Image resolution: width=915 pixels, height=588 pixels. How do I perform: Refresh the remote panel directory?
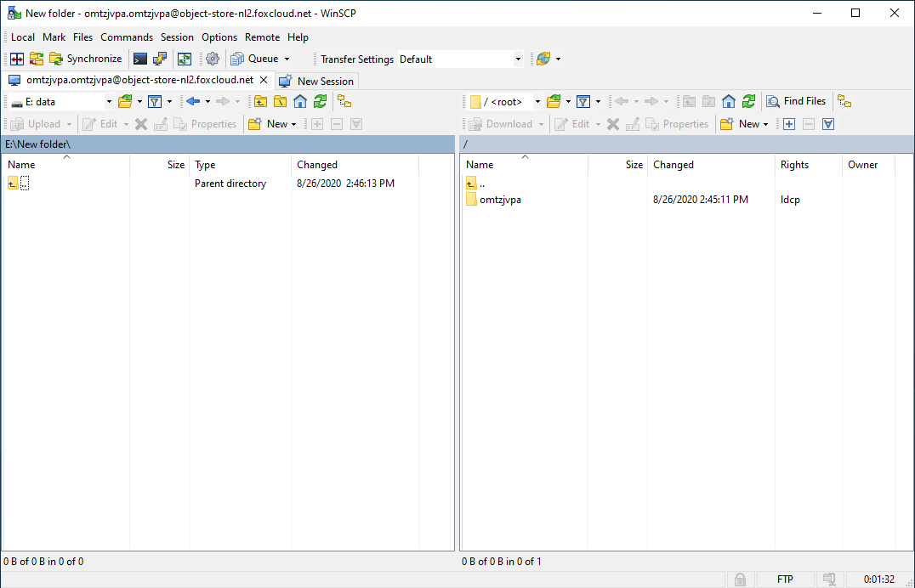point(748,101)
